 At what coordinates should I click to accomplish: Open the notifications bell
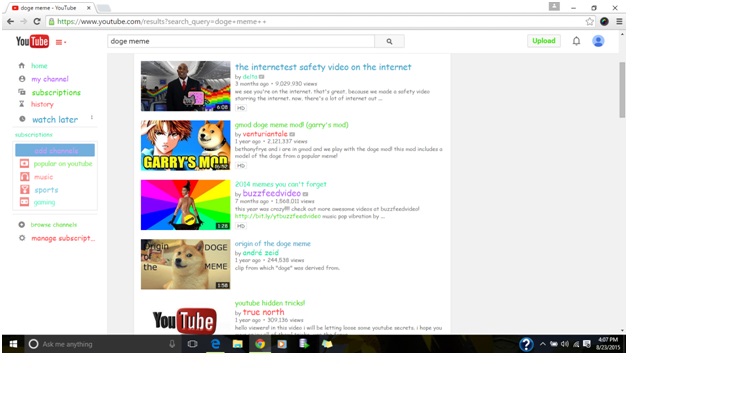[576, 41]
